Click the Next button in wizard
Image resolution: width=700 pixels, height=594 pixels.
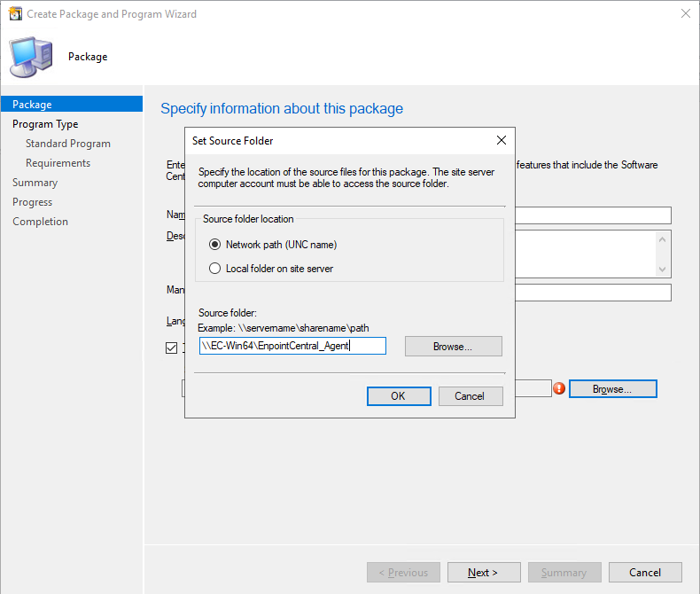[x=483, y=573]
